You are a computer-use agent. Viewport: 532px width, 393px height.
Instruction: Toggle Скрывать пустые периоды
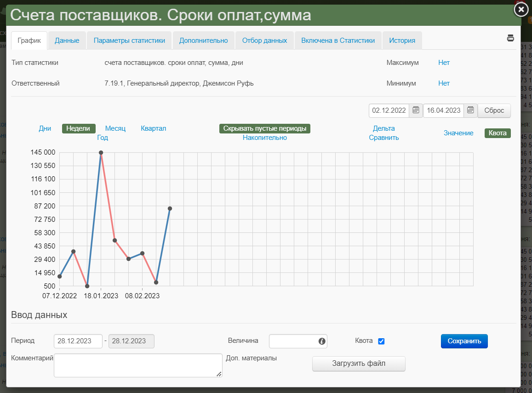pyautogui.click(x=265, y=128)
